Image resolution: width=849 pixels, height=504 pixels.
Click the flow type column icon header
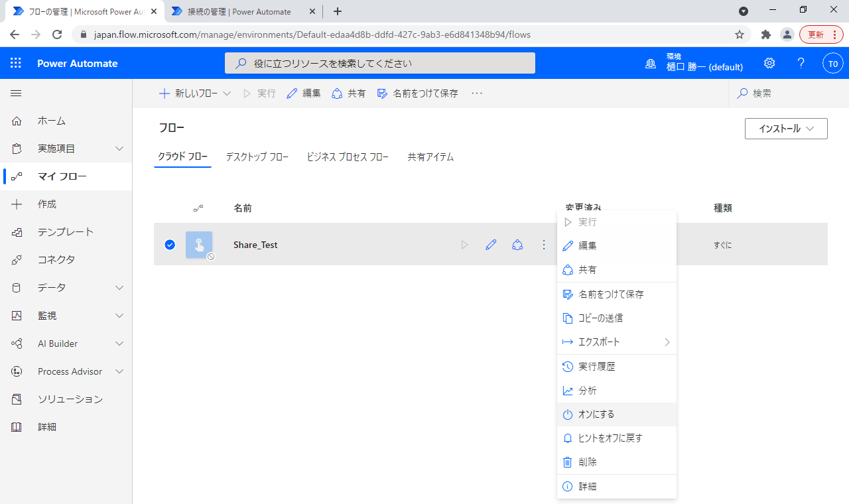coord(198,208)
